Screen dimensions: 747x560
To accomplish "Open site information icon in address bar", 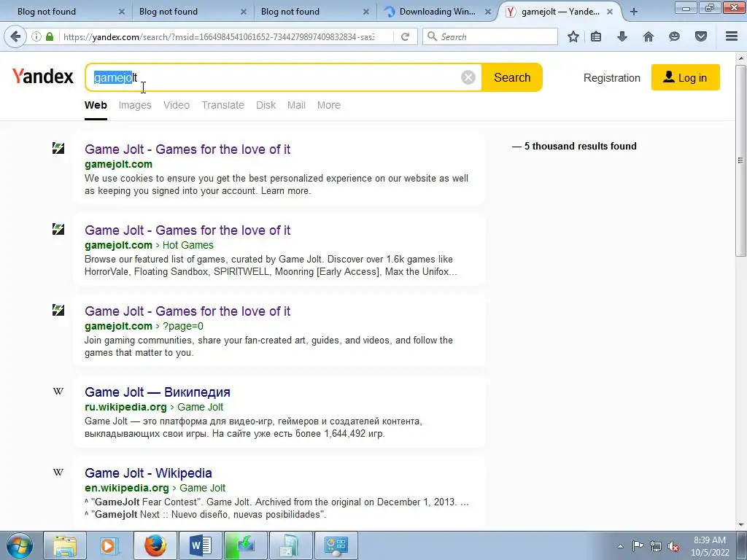I will (x=36, y=36).
